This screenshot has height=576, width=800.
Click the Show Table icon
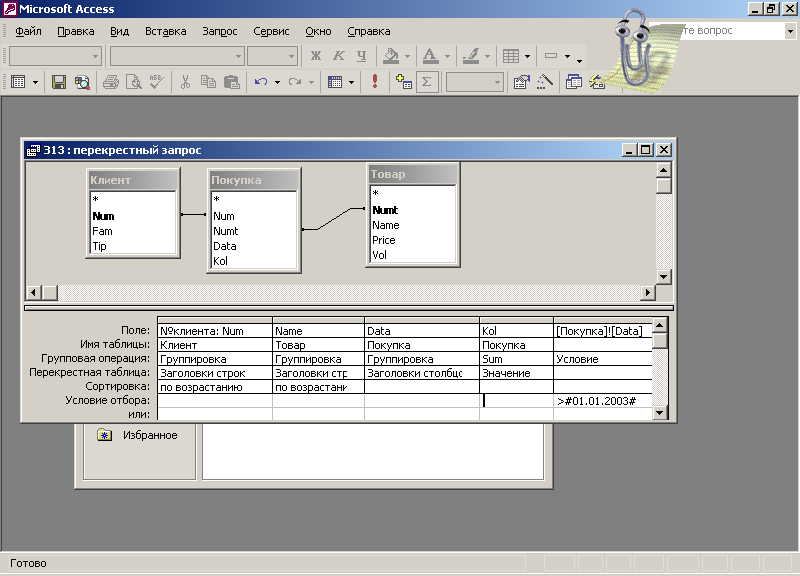pyautogui.click(x=404, y=82)
